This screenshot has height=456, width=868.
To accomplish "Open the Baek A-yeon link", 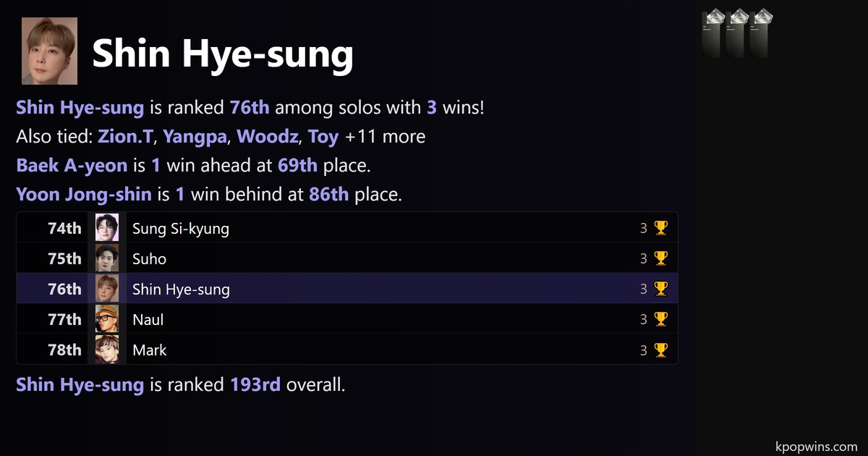I will (x=71, y=165).
